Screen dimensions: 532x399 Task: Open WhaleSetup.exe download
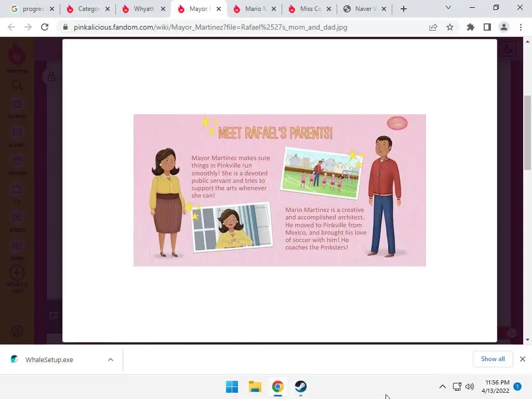49,360
